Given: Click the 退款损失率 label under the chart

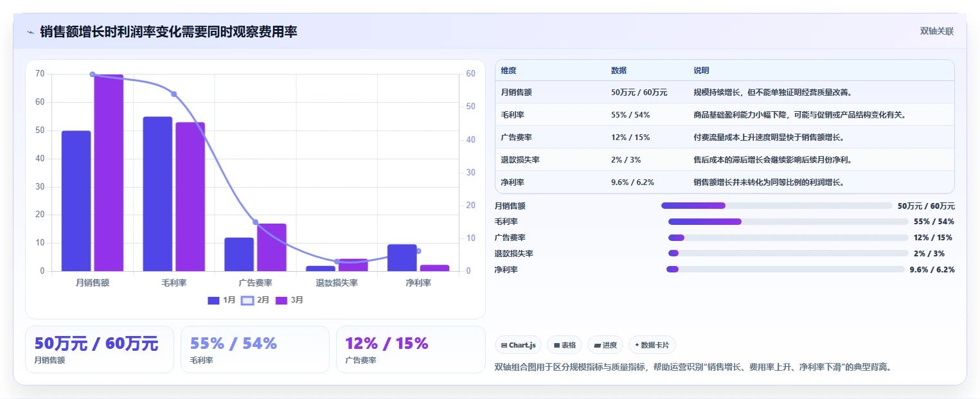Looking at the screenshot, I should click(337, 283).
